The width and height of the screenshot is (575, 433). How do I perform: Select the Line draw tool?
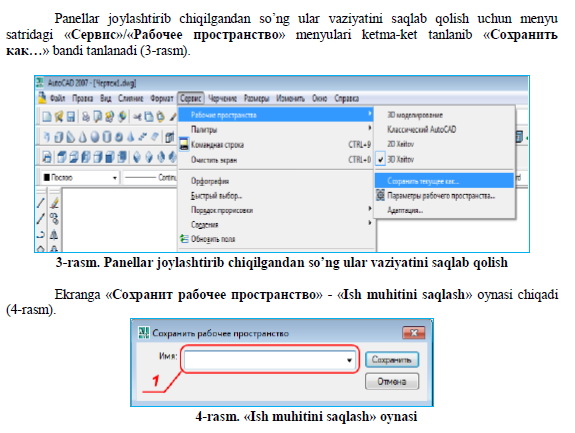(40, 202)
